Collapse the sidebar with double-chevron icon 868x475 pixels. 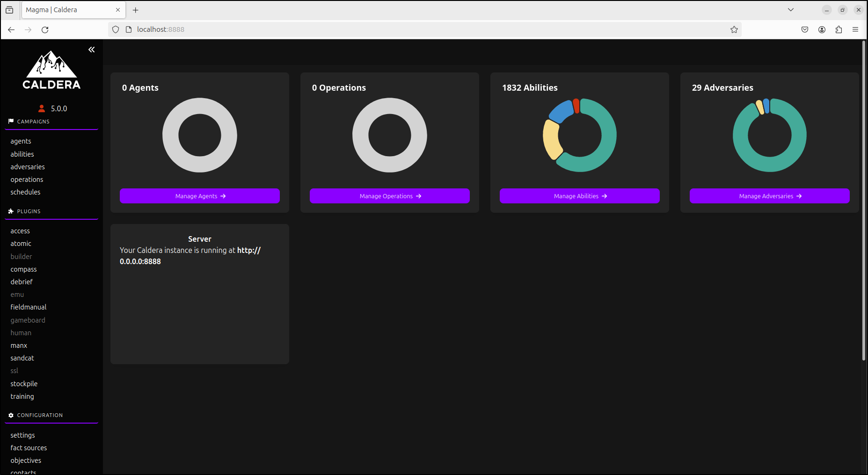pos(92,50)
